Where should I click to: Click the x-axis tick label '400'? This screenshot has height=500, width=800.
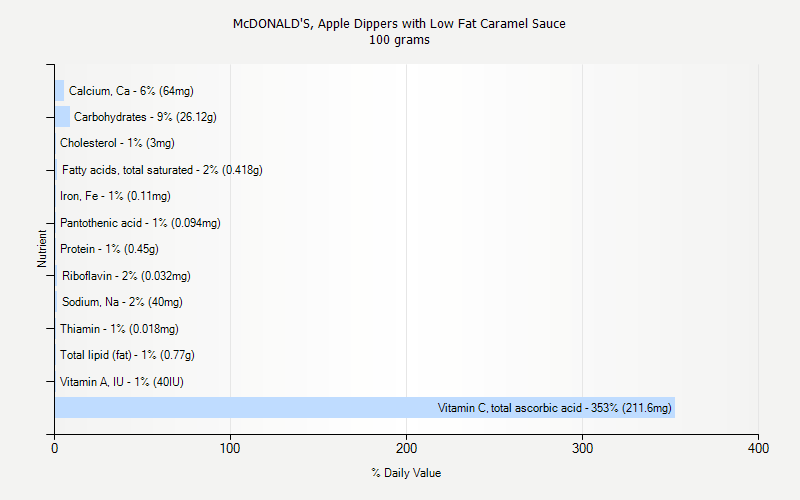pyautogui.click(x=758, y=448)
